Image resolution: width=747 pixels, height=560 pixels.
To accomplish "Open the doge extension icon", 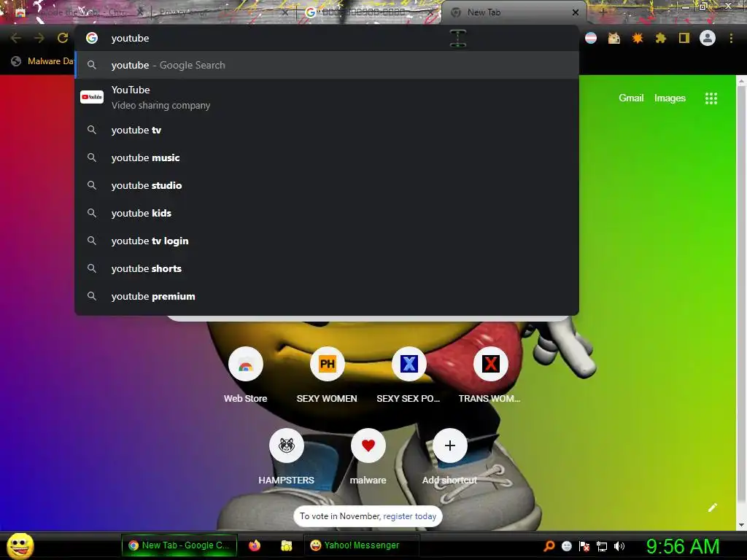I will (614, 38).
